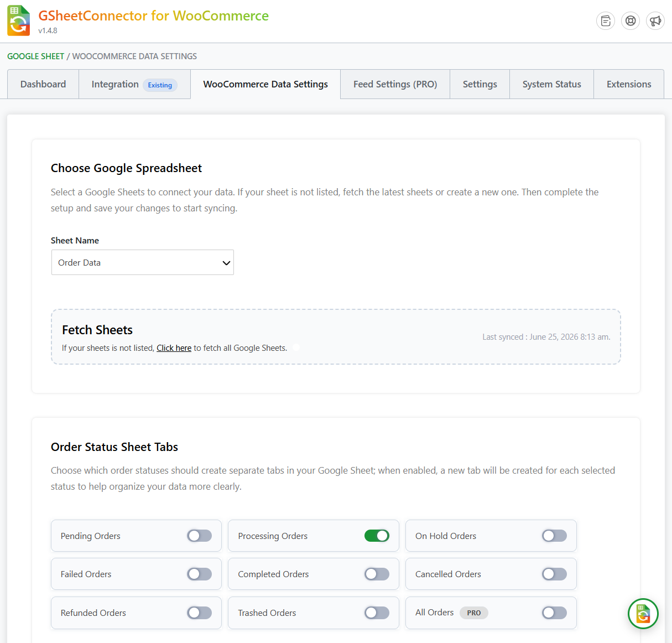The width and height of the screenshot is (672, 643).
Task: Click the PRO badge beside All Orders
Action: [474, 613]
